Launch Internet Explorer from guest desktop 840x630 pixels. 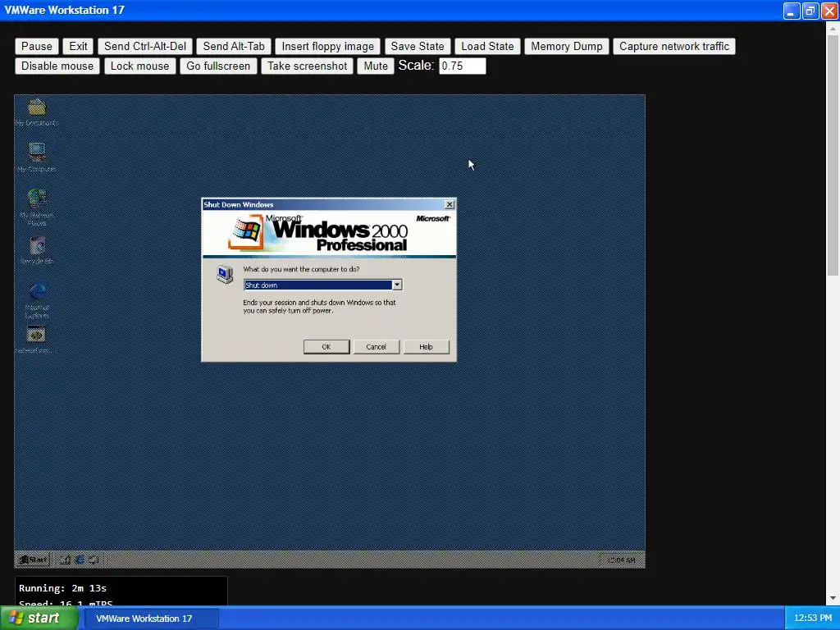pos(37,300)
